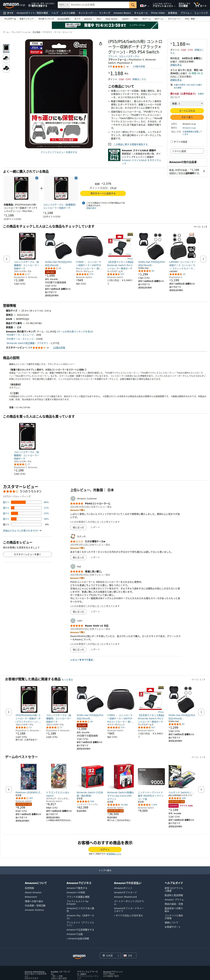Click the share icon beside product image
The width and height of the screenshot is (210, 980).
(x=100, y=44)
